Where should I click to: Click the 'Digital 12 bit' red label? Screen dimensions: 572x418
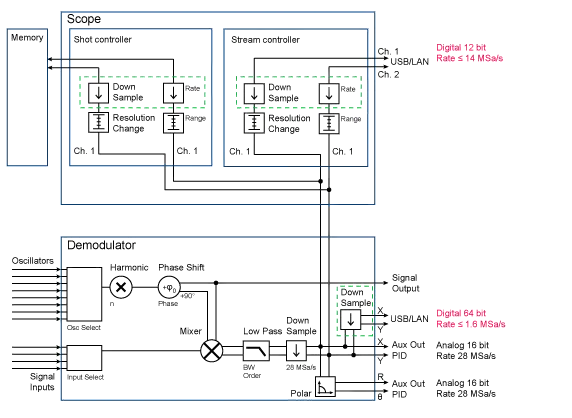[x=461, y=47]
